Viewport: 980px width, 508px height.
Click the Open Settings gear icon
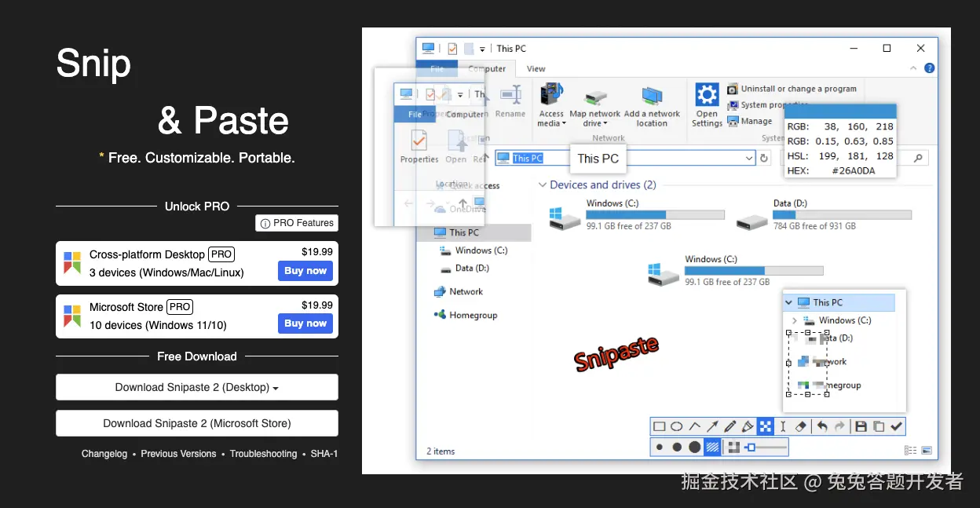click(x=707, y=95)
